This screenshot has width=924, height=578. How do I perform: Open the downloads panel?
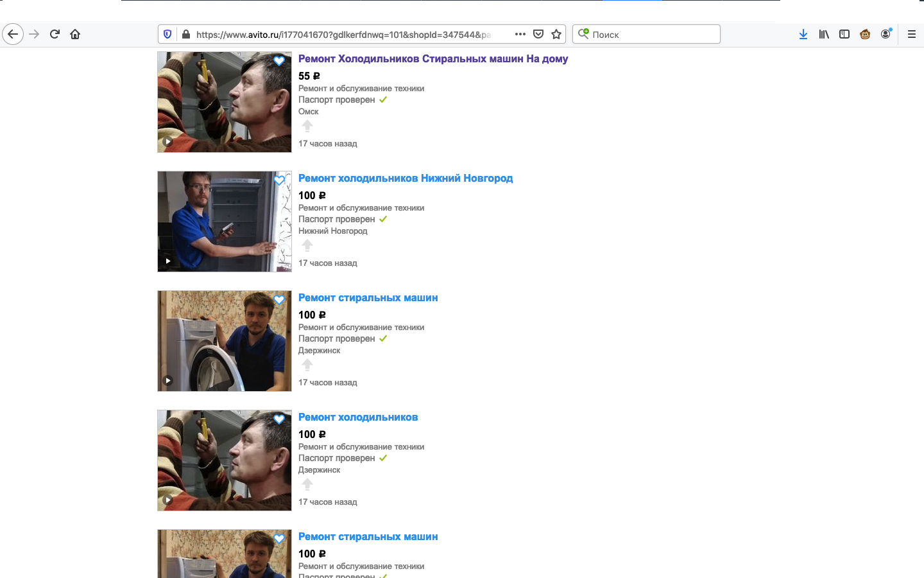pos(803,34)
